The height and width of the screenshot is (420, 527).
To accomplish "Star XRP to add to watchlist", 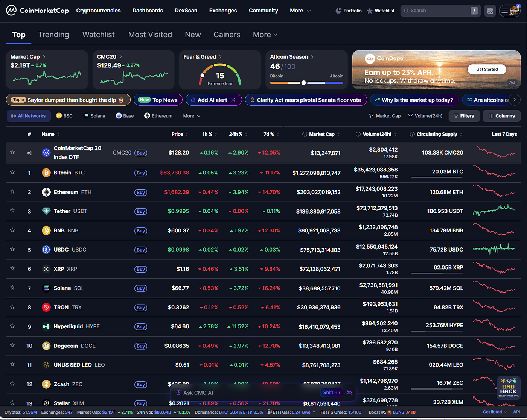I will (x=12, y=268).
